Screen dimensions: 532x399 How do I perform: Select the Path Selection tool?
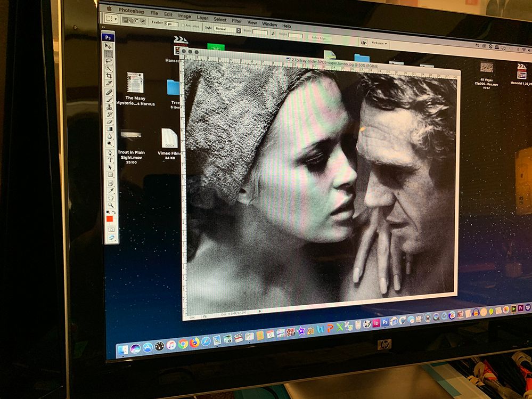[110, 168]
